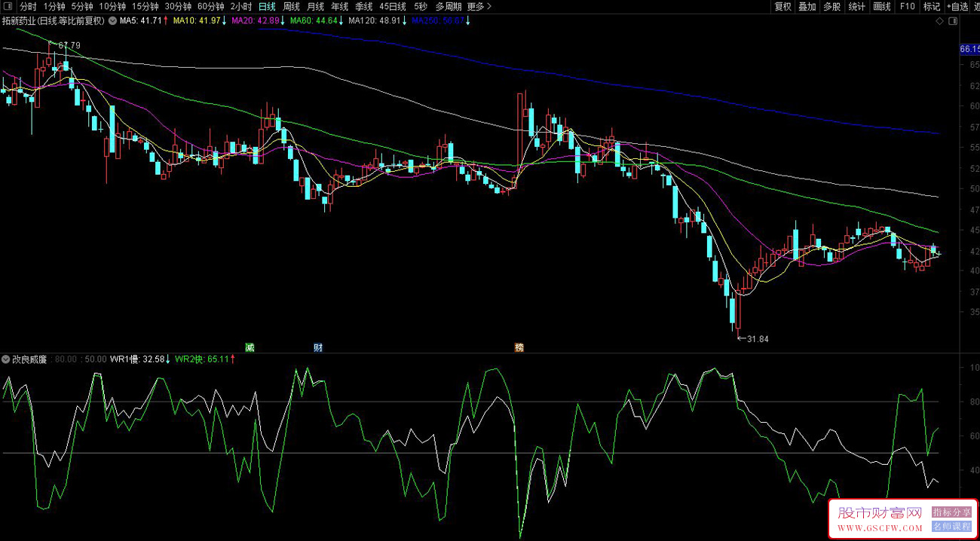The height and width of the screenshot is (541, 980).
Task: Switch to 年线 yearly chart
Action: (339, 7)
